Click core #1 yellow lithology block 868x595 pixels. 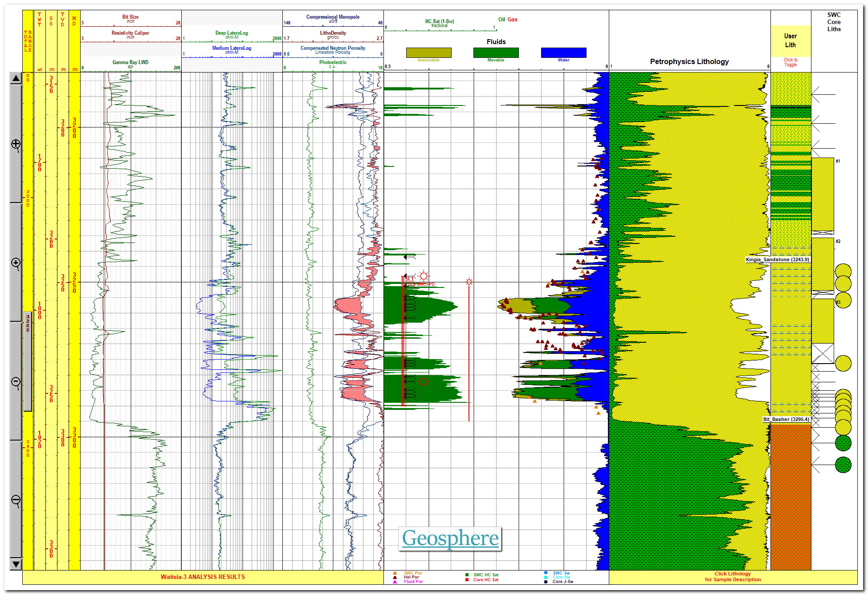[x=823, y=194]
